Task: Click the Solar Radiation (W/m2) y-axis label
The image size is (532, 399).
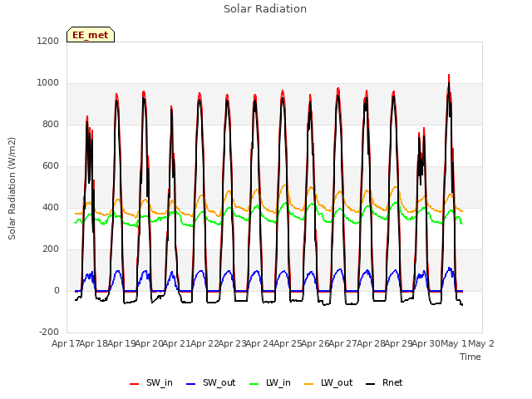Action: [x=12, y=189]
